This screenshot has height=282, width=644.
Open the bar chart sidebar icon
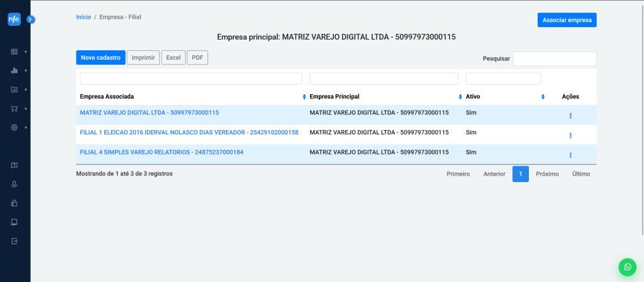(14, 70)
